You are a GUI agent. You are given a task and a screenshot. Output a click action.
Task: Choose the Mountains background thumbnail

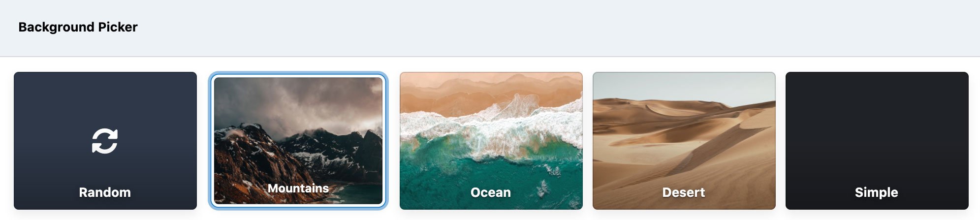pos(298,141)
